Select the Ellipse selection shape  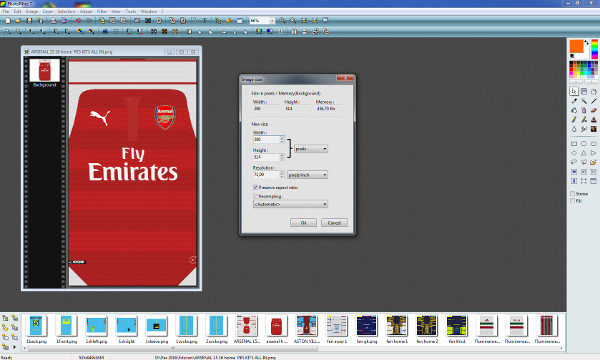click(x=584, y=144)
